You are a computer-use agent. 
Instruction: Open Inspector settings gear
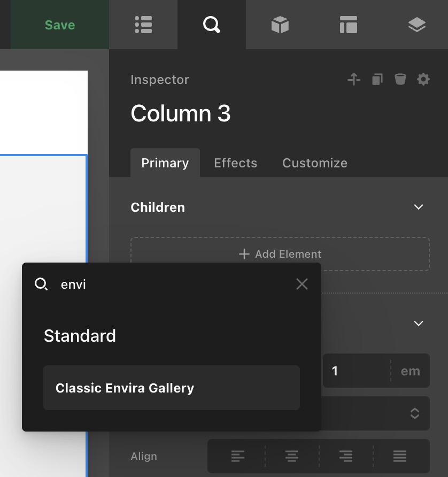[x=423, y=80]
